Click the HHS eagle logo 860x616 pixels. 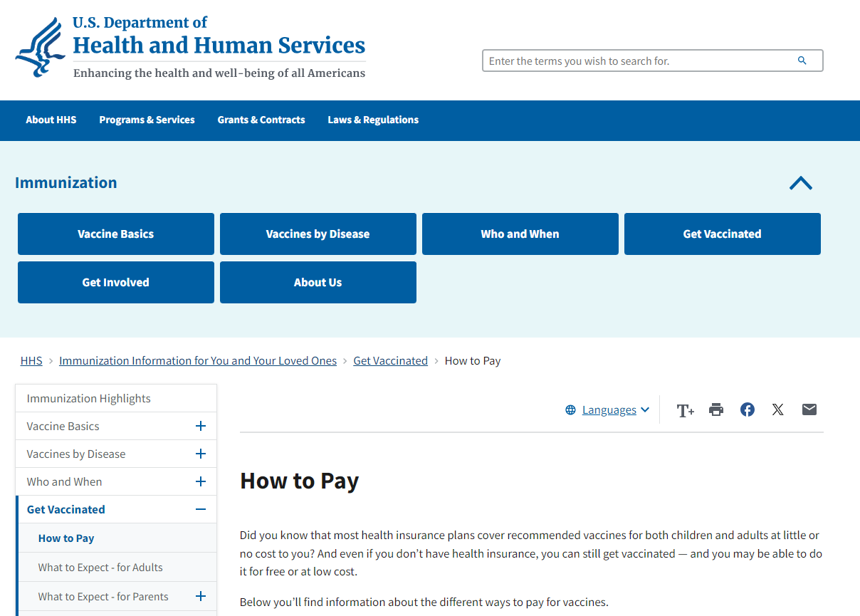click(44, 47)
